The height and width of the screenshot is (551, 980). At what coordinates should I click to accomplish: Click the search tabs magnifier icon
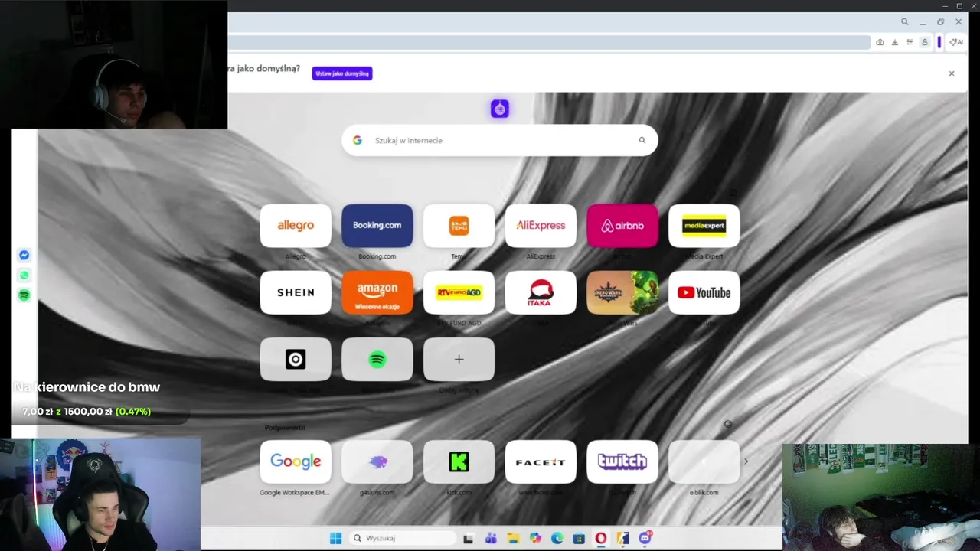[x=904, y=22]
